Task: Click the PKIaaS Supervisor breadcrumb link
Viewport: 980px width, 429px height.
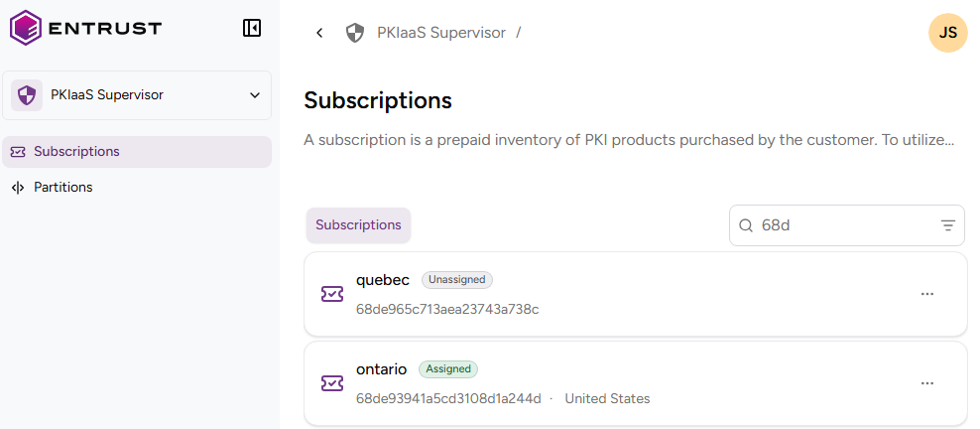Action: (x=441, y=33)
